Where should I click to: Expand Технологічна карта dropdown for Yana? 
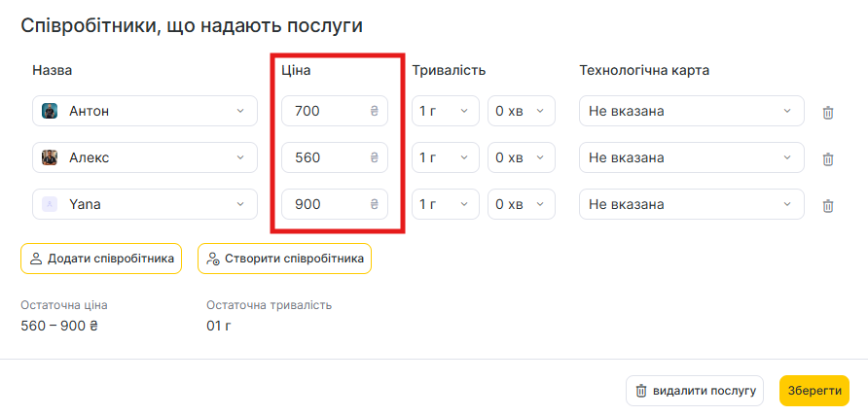click(x=691, y=204)
